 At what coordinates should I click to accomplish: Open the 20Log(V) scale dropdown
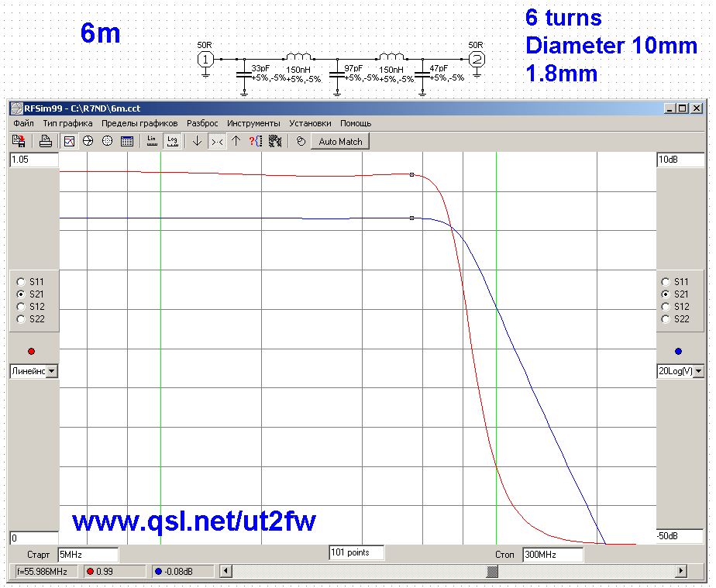pos(699,372)
